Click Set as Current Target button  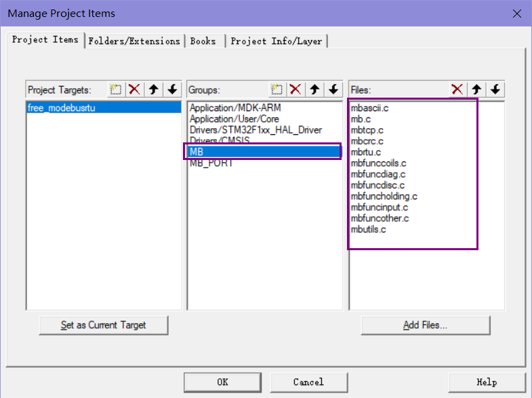click(x=104, y=325)
